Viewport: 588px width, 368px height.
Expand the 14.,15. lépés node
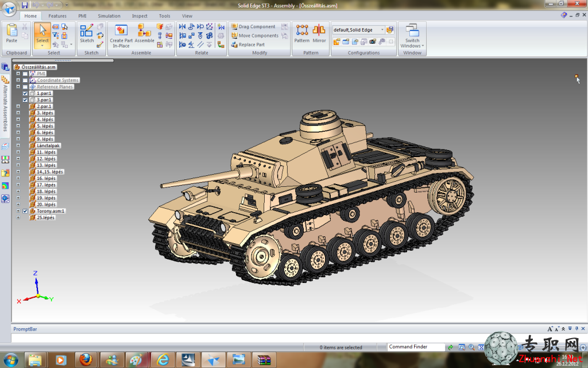pyautogui.click(x=18, y=171)
